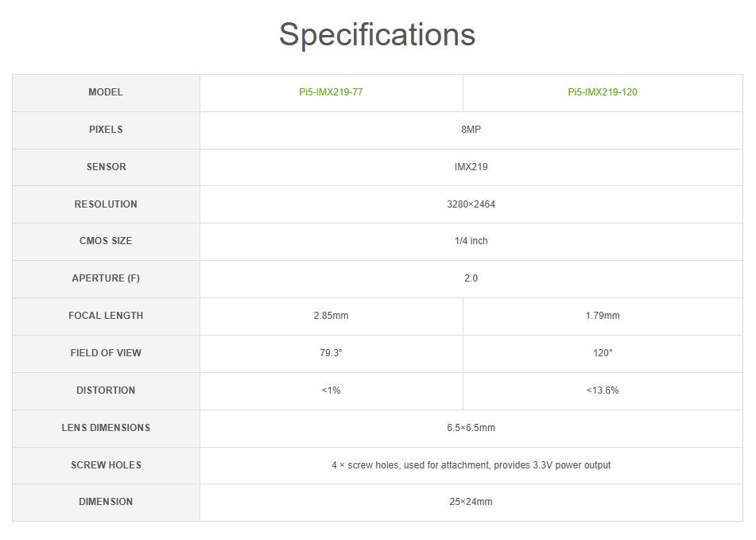Select the <13.6% distortion cell
Viewport: 756px width, 540px height.
pyautogui.click(x=602, y=390)
